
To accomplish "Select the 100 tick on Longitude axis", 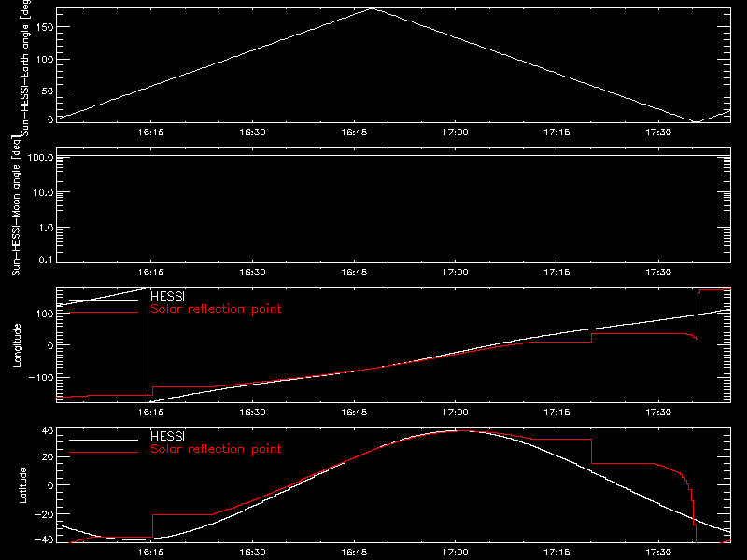I will click(44, 314).
